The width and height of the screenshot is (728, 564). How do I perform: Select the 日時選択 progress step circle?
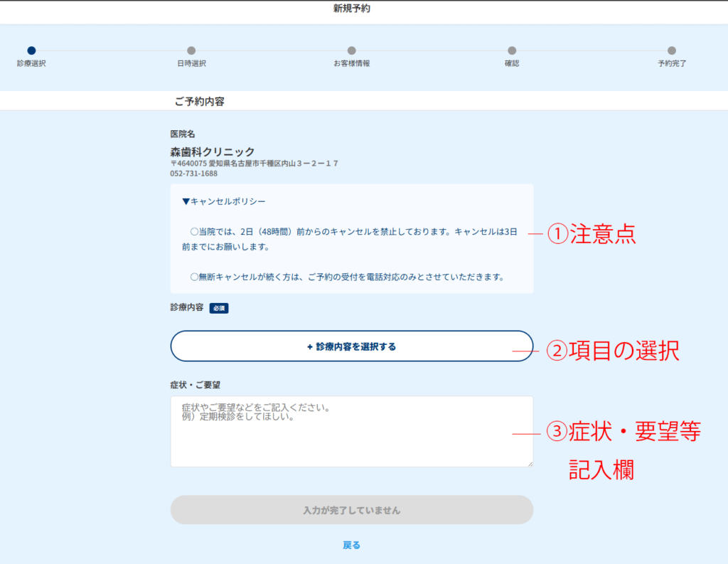coord(191,52)
